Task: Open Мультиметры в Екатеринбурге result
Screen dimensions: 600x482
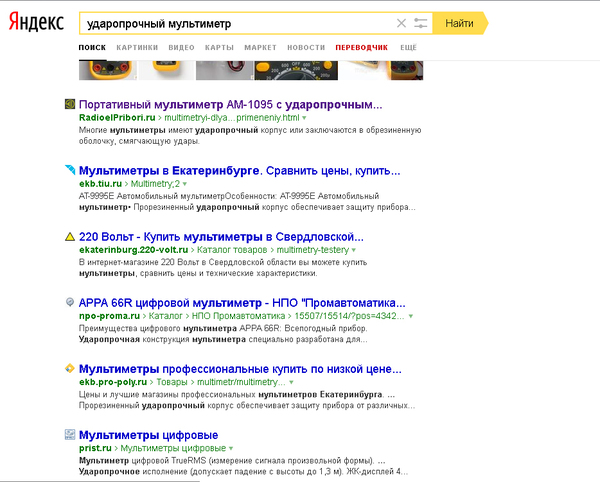Action: click(240, 171)
